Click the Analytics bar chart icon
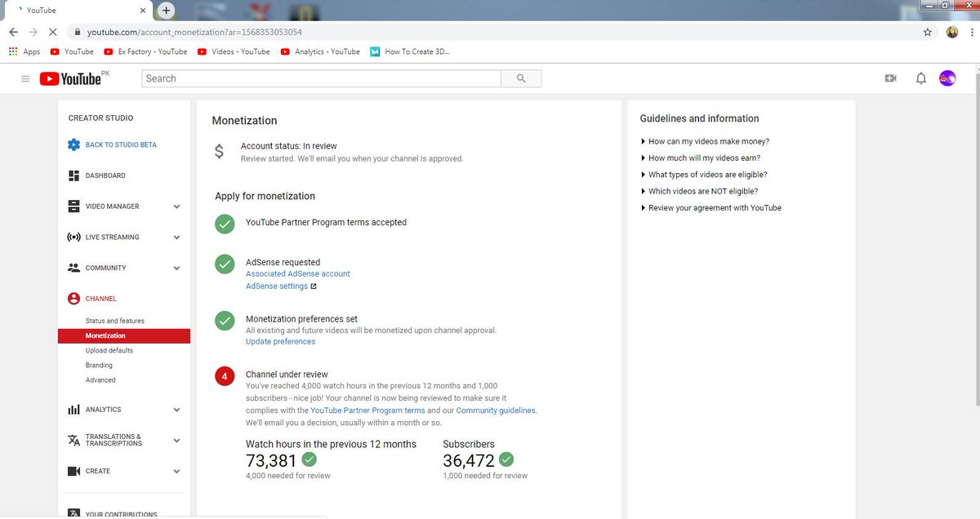This screenshot has width=980, height=519. click(73, 410)
